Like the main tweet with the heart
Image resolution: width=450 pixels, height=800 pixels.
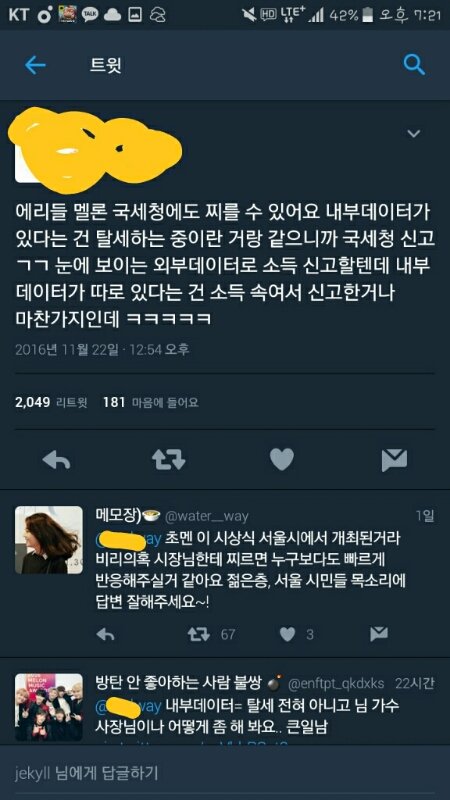pyautogui.click(x=282, y=460)
